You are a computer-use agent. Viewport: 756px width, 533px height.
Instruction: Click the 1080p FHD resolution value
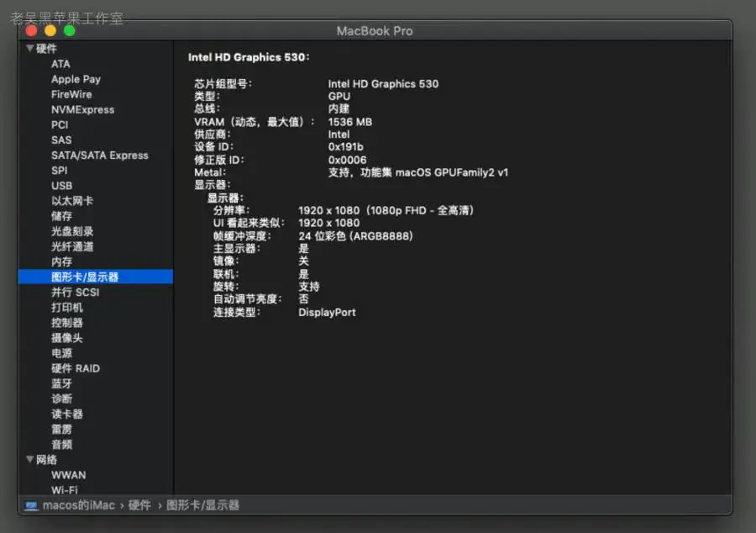386,210
